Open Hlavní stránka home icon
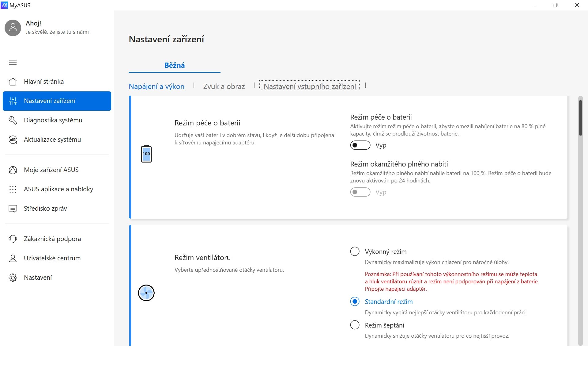The height and width of the screenshot is (368, 588). [x=13, y=82]
